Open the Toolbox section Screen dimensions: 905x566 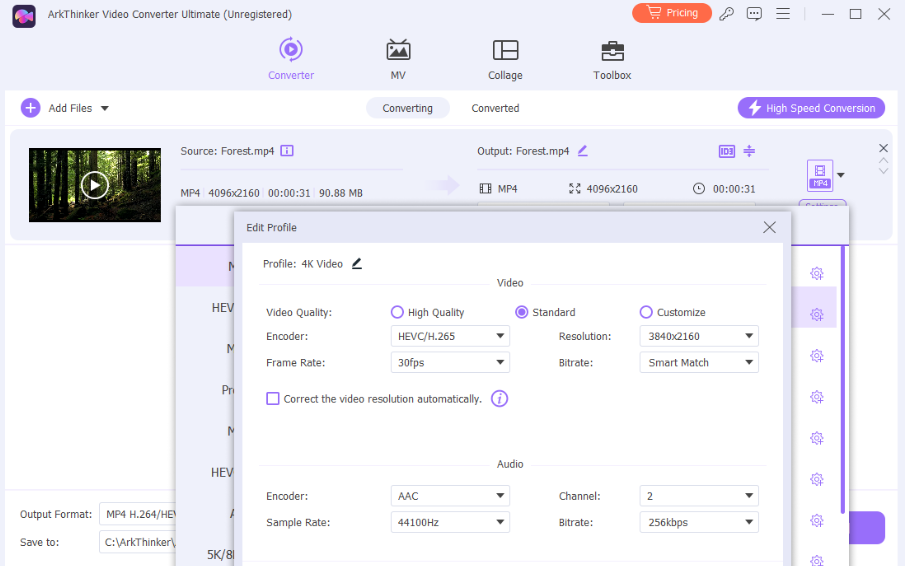pos(612,59)
